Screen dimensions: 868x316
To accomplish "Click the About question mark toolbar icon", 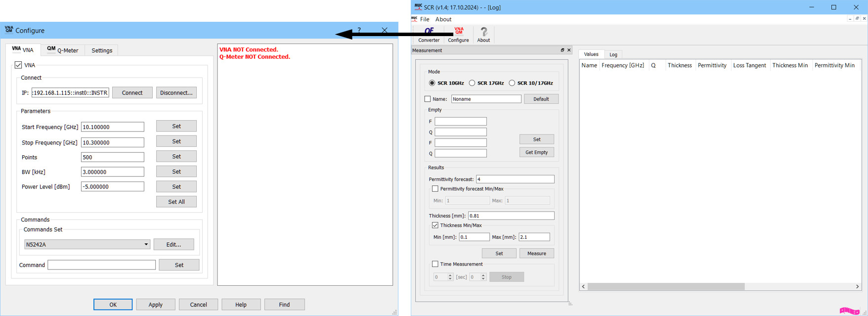I will [x=483, y=35].
